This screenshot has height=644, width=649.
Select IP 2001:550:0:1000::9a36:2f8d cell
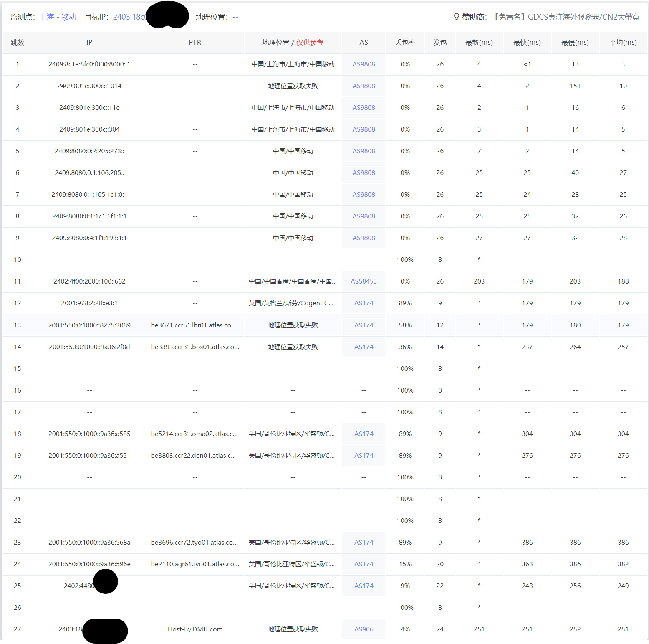[89, 347]
